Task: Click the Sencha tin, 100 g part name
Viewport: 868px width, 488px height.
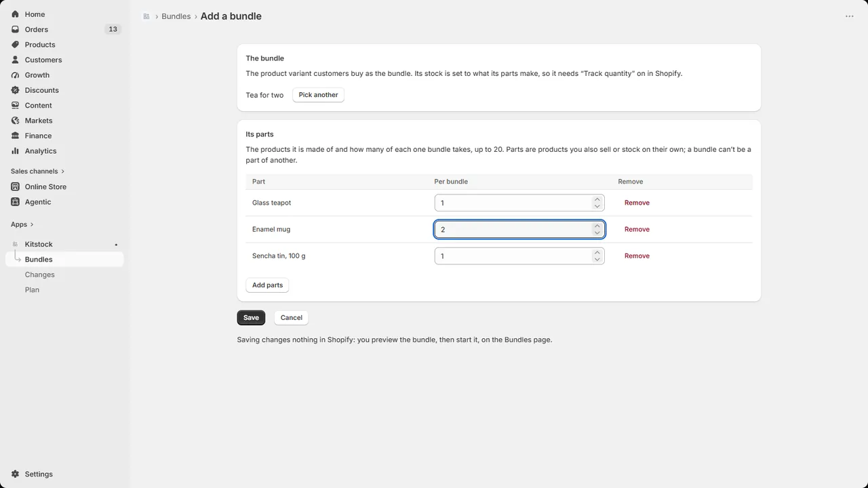Action: [x=279, y=256]
